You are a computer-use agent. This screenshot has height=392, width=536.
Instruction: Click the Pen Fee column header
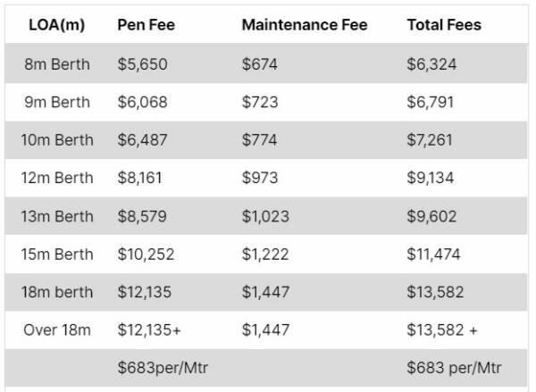pos(146,25)
